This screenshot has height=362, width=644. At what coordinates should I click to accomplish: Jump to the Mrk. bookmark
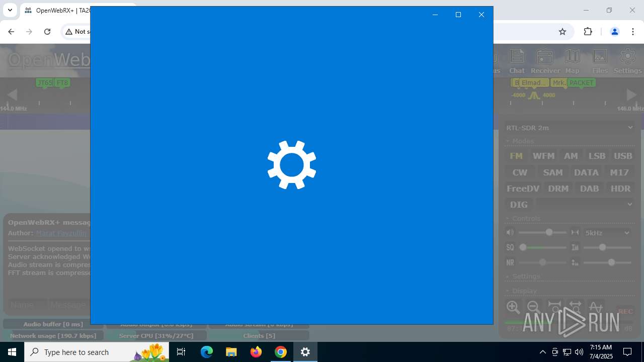click(558, 83)
